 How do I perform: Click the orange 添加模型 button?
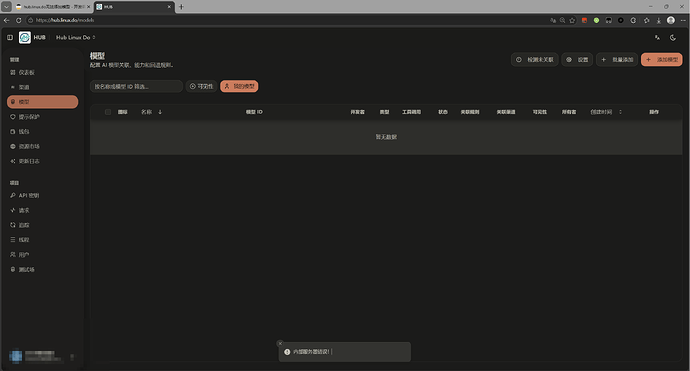point(662,59)
